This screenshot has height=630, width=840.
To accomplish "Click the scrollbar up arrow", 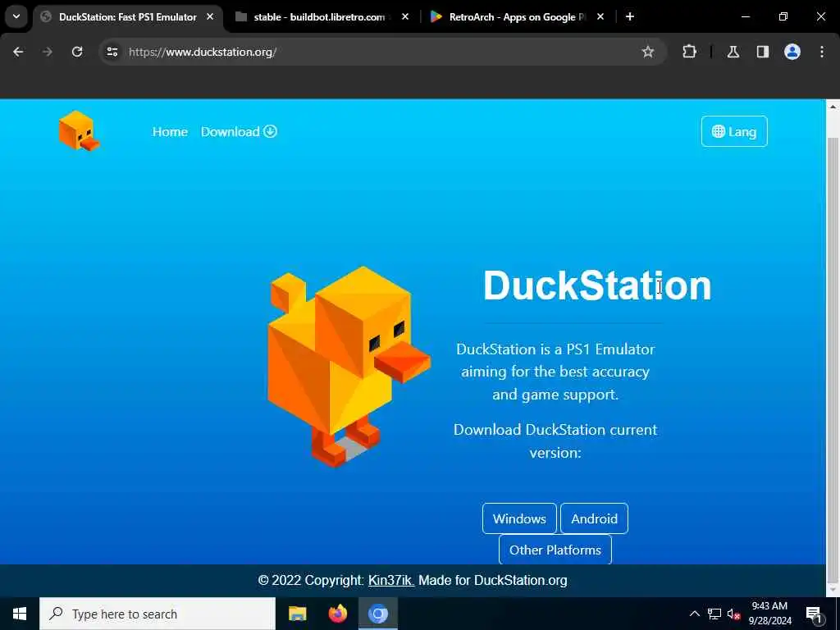I will (833, 107).
